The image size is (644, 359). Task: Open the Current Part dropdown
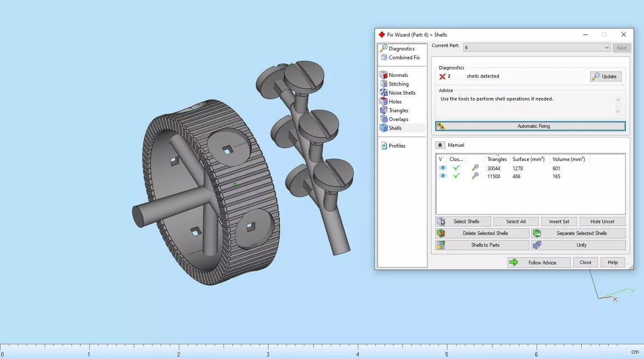click(x=537, y=48)
